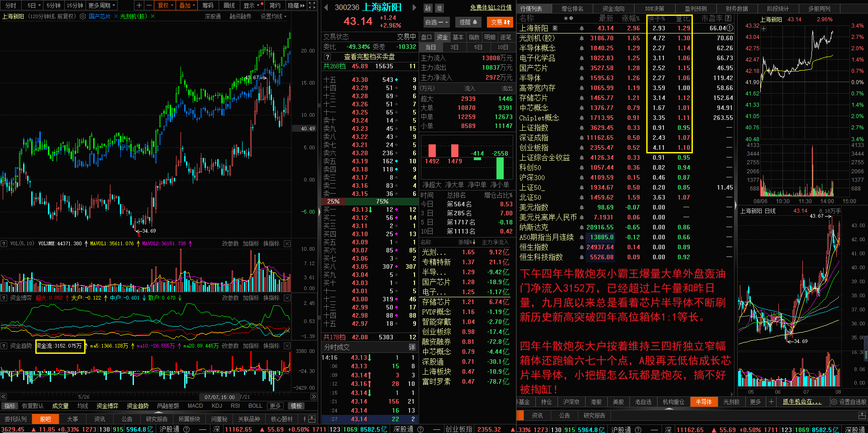
Task: Zoom in the K-line chart with plus icon
Action: 139,5
